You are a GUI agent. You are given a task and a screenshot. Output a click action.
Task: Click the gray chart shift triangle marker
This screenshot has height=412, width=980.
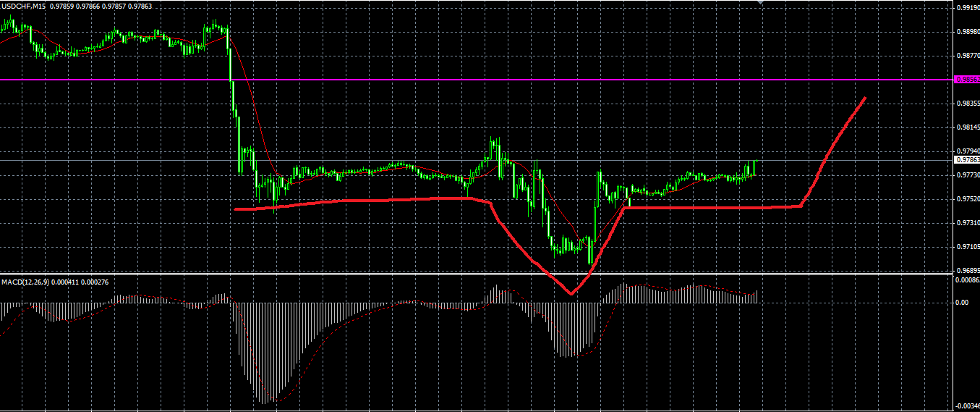[760, 3]
